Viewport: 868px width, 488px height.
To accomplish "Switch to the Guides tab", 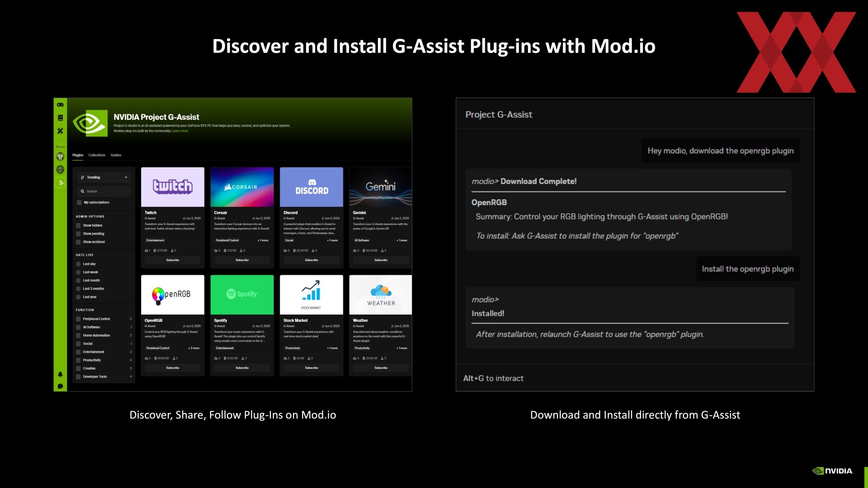I will (116, 155).
